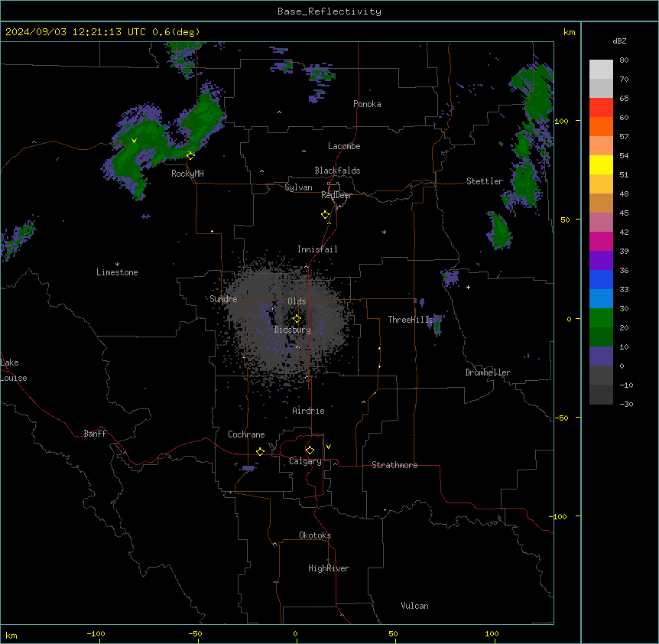The height and width of the screenshot is (644, 659).
Task: Click the Cochrane label
Action: click(x=246, y=434)
